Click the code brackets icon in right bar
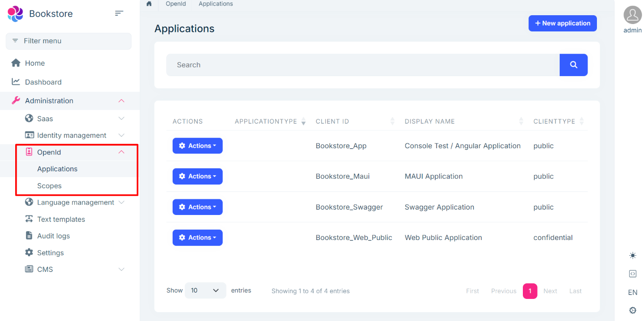 (632, 274)
